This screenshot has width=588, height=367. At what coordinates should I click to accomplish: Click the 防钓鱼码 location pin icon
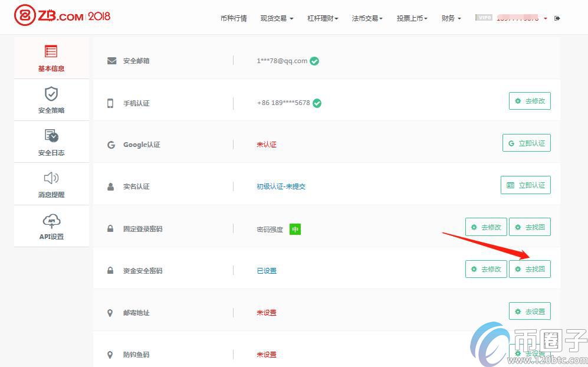(x=110, y=355)
